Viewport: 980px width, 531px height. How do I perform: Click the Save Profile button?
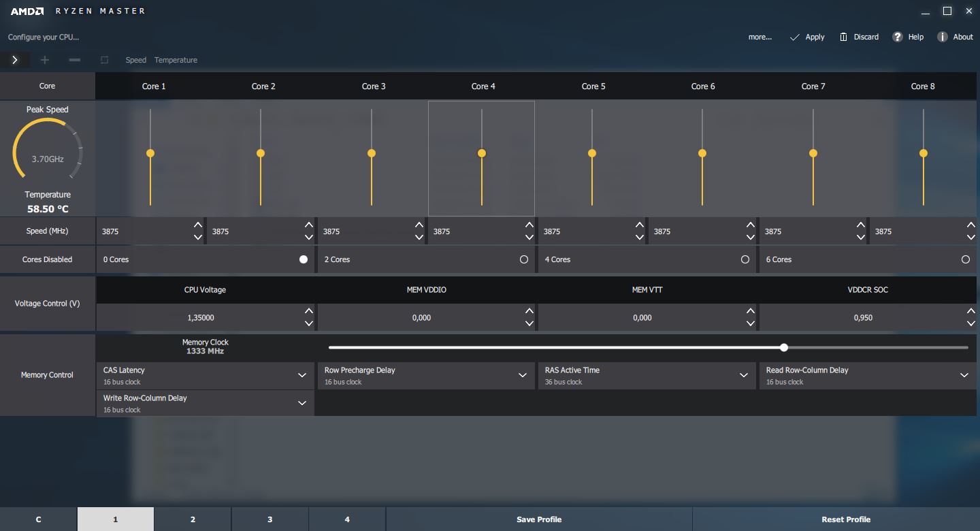tap(538, 519)
